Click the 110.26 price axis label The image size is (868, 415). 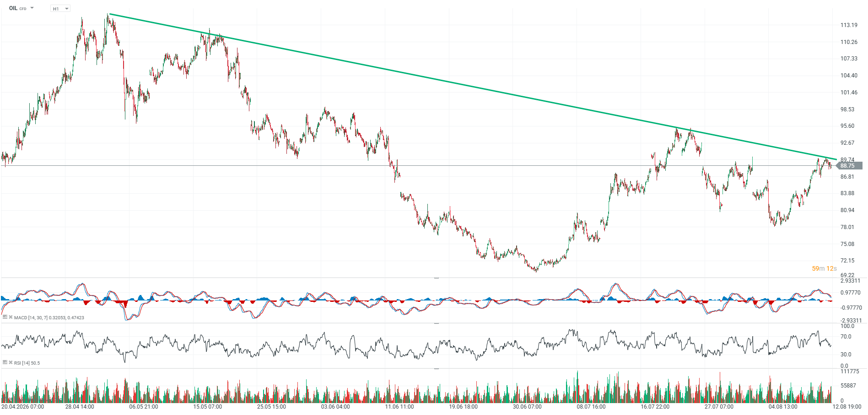tap(849, 42)
